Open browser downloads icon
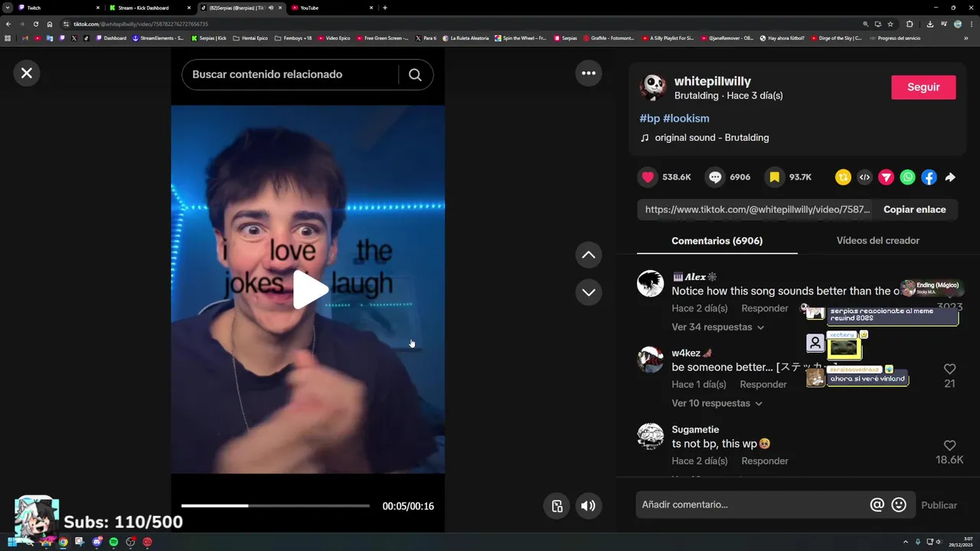Image resolution: width=980 pixels, height=551 pixels. 930,24
